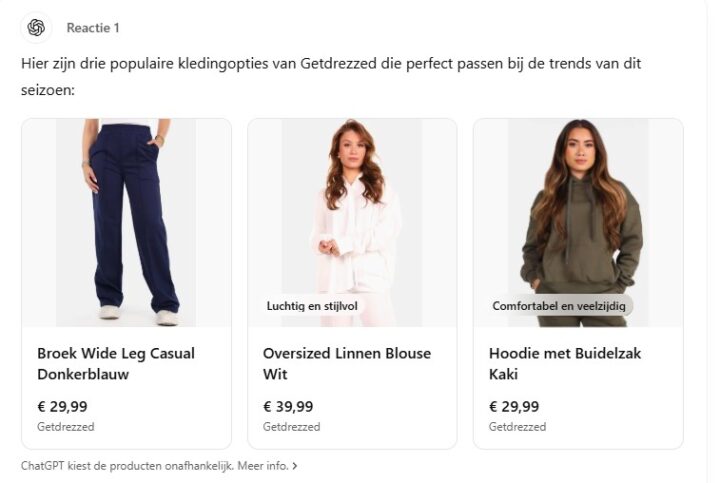
Task: Select Broek Wide Leg Casual Donkerblauw title
Action: pos(116,364)
